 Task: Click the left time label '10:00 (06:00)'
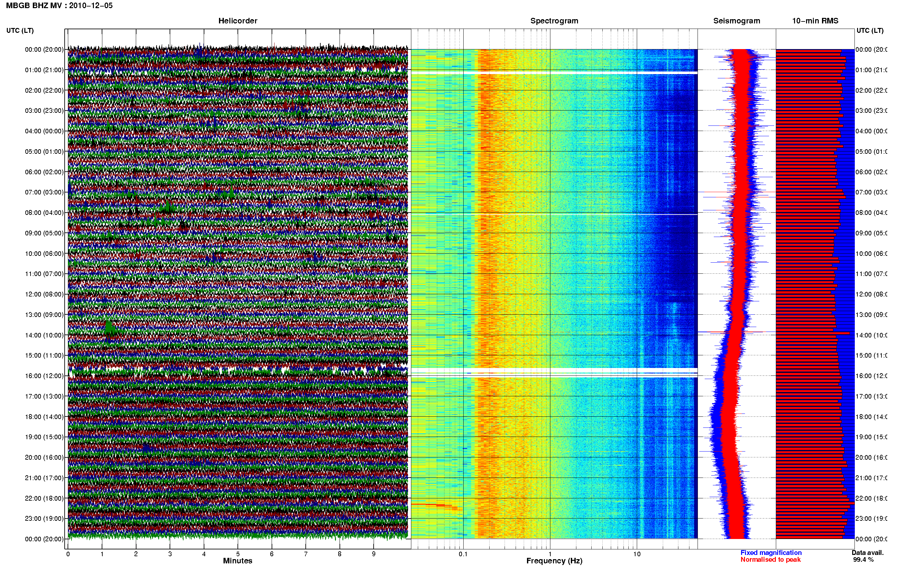44,254
